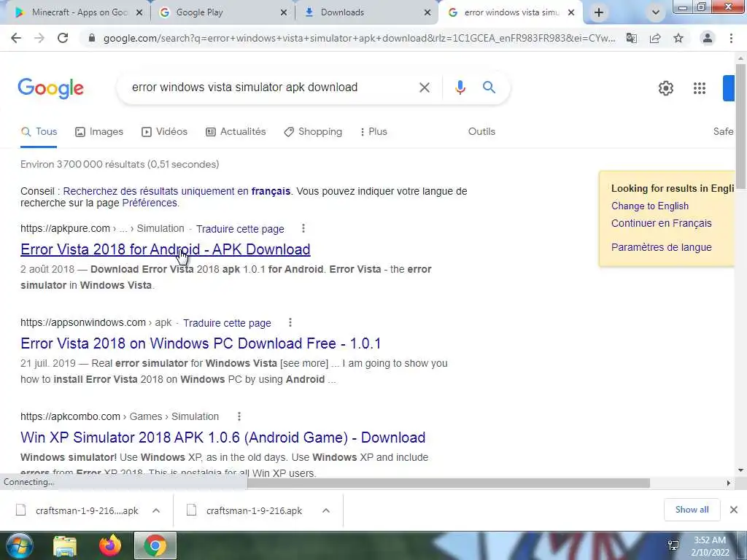The height and width of the screenshot is (560, 747).
Task: Click Continuer en Français
Action: coord(661,223)
